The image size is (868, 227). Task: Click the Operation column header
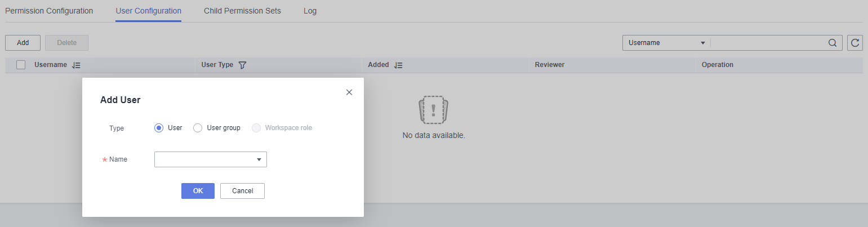click(x=718, y=65)
